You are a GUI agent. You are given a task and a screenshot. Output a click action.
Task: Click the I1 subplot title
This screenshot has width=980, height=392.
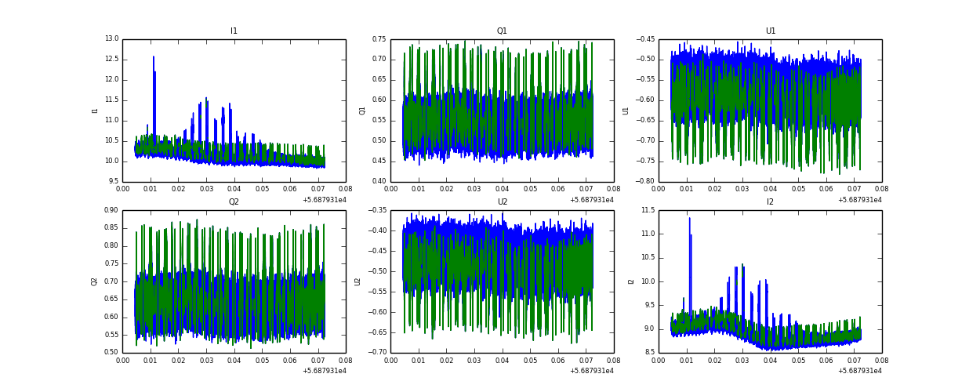click(234, 31)
